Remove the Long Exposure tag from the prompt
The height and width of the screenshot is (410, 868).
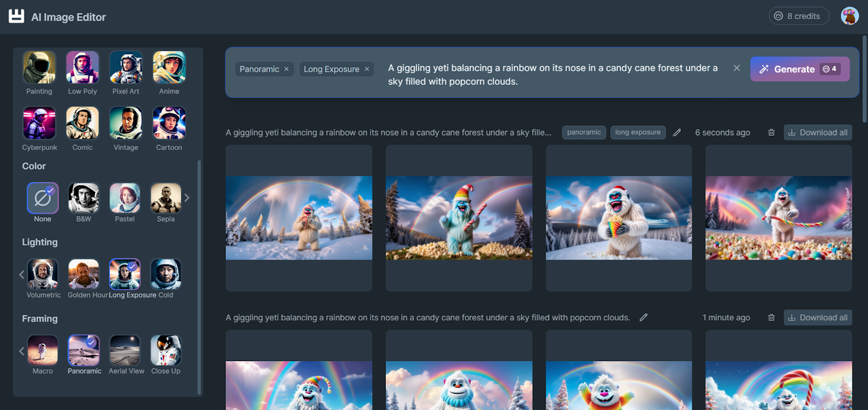click(x=367, y=69)
